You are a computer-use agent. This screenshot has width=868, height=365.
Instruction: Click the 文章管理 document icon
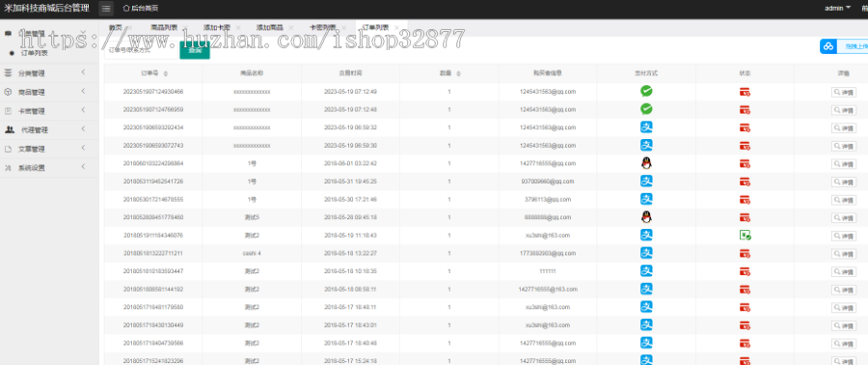point(8,149)
